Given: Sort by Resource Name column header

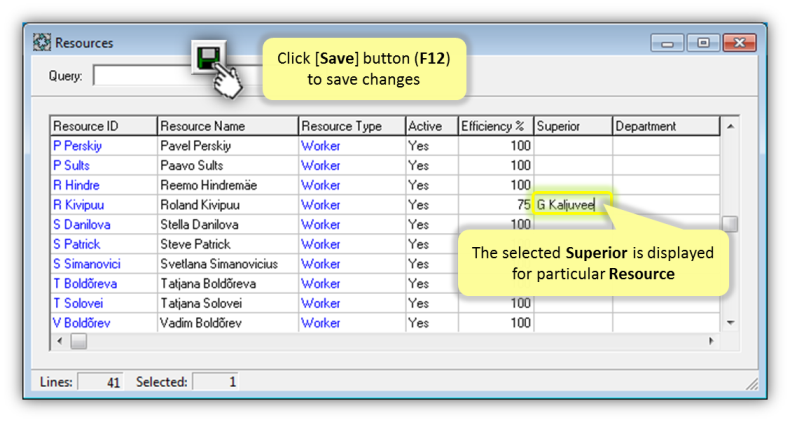Looking at the screenshot, I should click(227, 126).
